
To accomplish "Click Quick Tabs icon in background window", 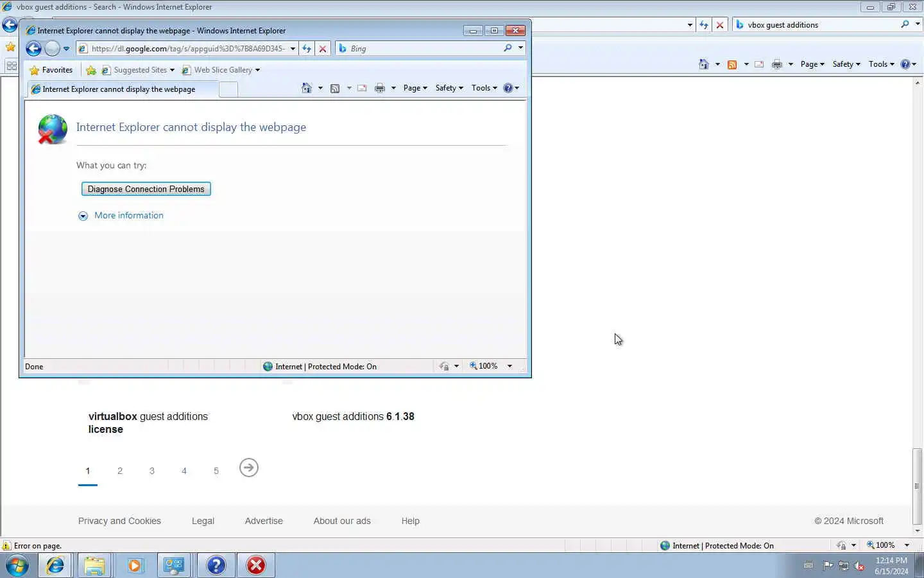I will tap(12, 66).
